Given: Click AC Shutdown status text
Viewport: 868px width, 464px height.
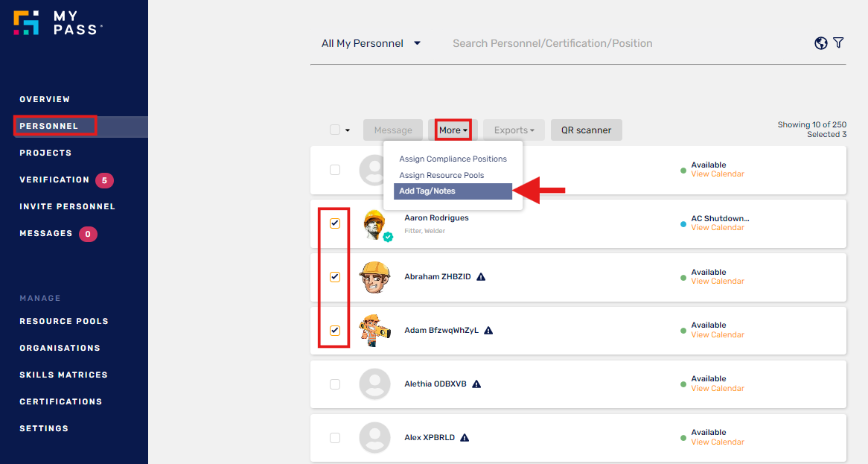Looking at the screenshot, I should click(x=720, y=219).
